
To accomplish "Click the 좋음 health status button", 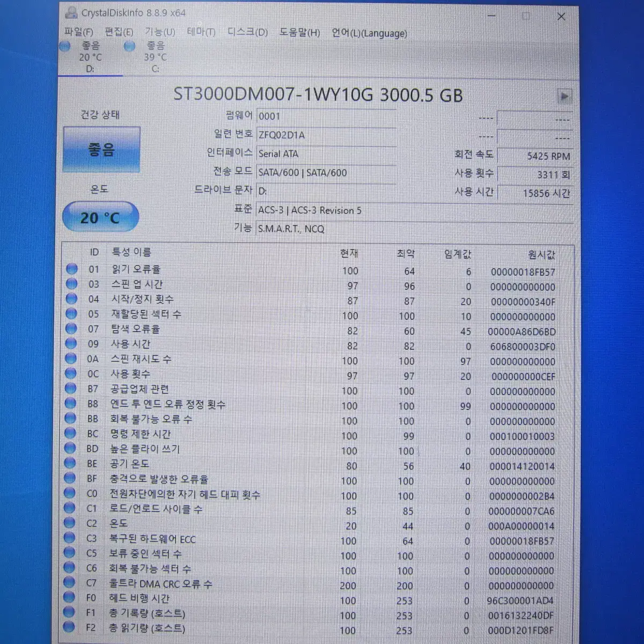I will (102, 149).
